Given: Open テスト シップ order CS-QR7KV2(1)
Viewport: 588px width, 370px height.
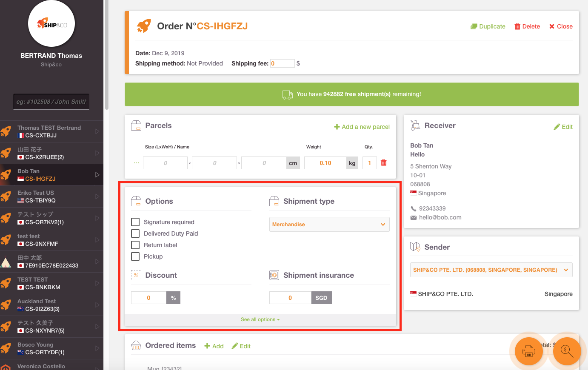Looking at the screenshot, I should (51, 218).
